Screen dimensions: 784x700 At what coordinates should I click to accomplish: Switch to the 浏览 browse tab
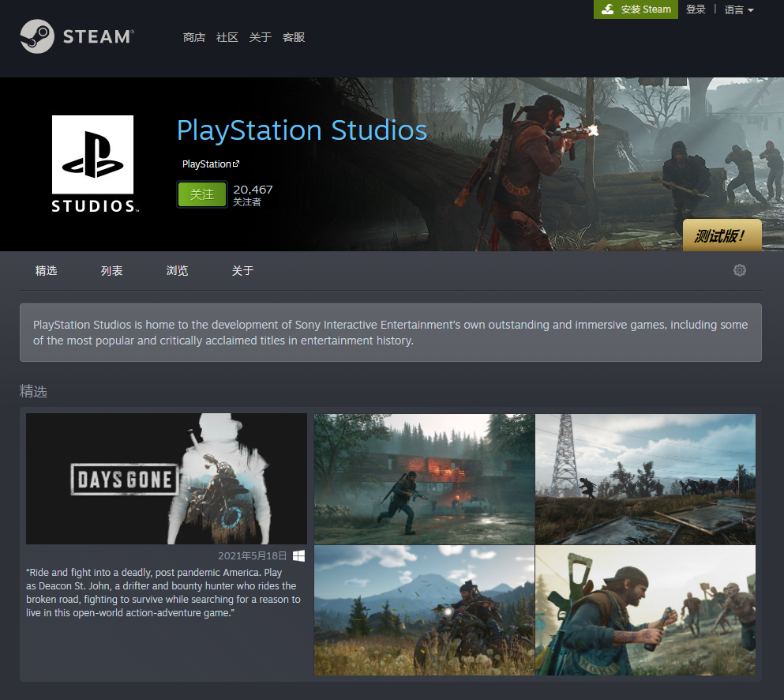tap(177, 271)
